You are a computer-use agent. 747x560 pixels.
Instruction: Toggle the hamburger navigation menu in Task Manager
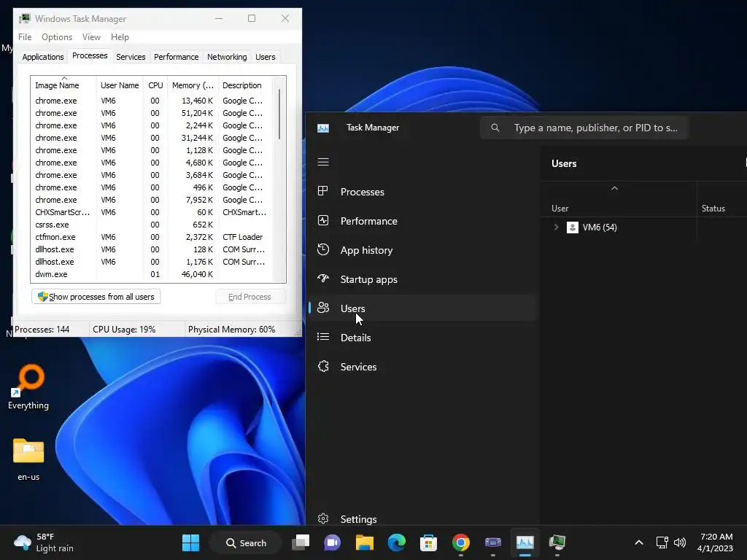click(323, 162)
